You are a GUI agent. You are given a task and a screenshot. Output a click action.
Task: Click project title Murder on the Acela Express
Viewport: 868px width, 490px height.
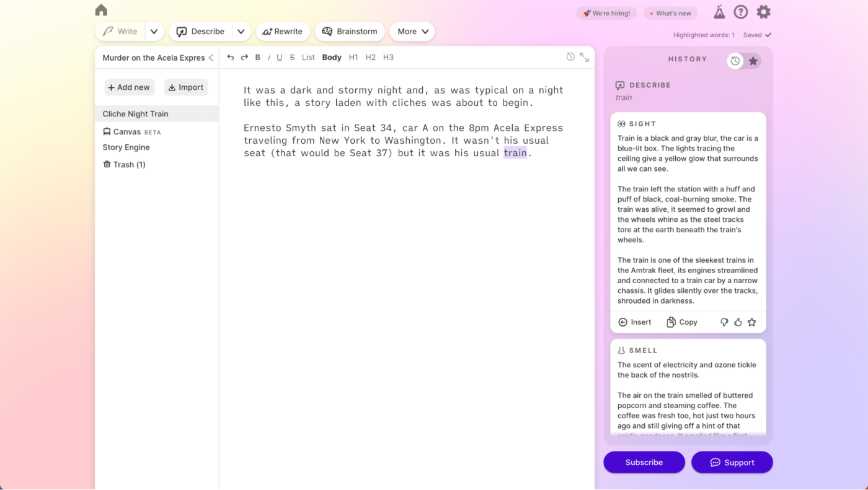click(154, 58)
